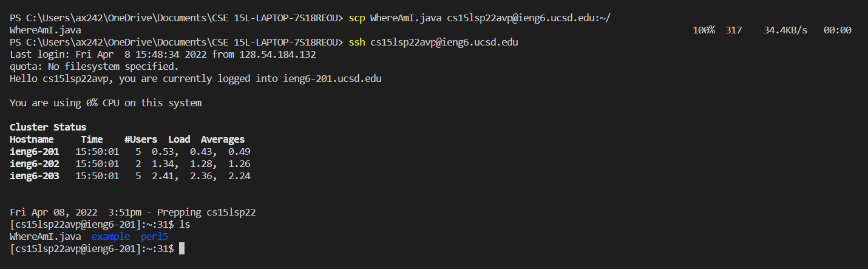Click the #Users column header
Viewport: 868px width, 269px height.
coord(141,140)
